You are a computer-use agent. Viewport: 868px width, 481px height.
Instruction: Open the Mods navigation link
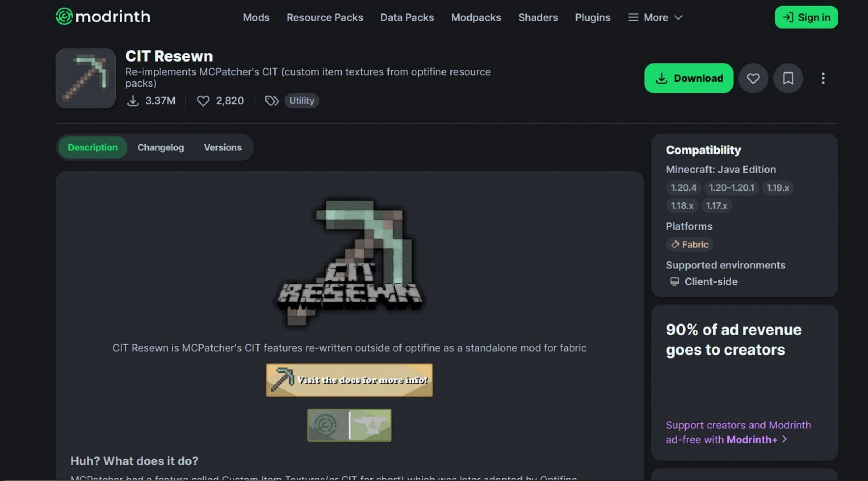[x=256, y=17]
